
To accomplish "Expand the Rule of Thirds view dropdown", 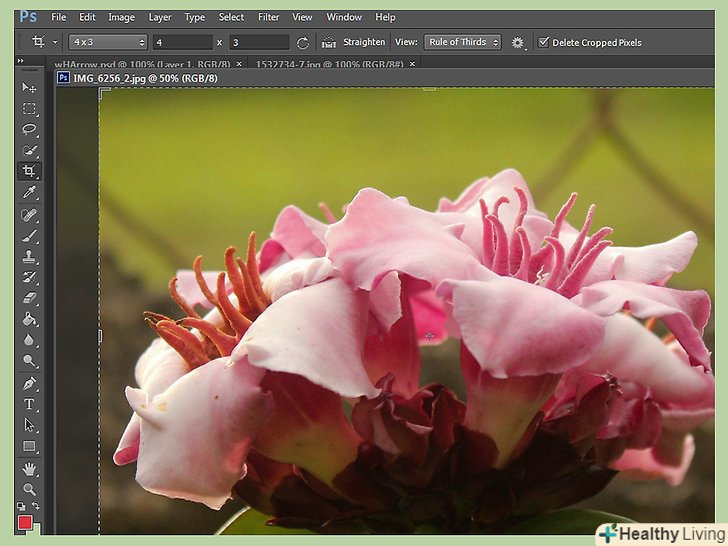I will (x=462, y=42).
